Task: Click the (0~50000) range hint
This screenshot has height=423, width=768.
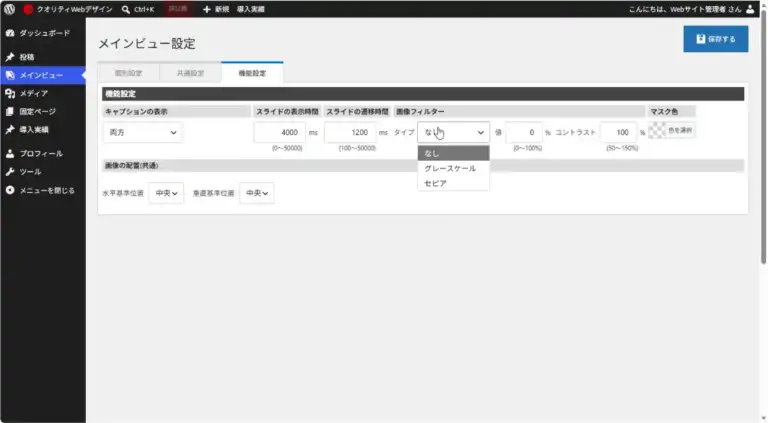Action: pos(287,148)
